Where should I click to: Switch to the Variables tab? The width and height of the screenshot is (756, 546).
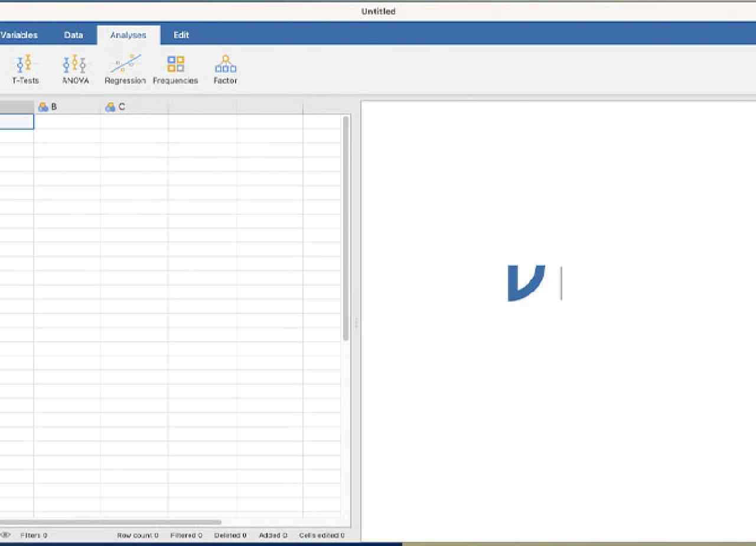tap(19, 35)
